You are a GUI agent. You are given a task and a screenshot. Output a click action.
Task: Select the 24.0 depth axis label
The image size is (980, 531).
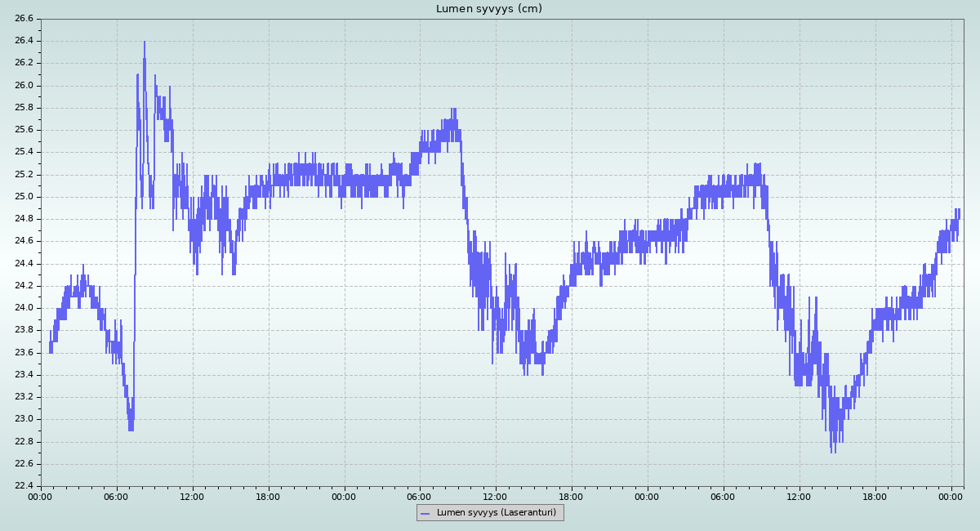(x=24, y=308)
